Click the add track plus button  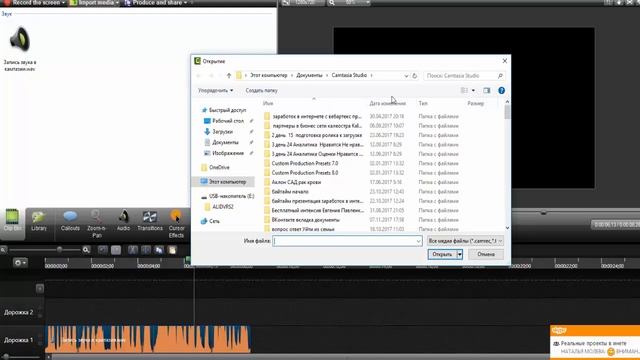click(40, 289)
